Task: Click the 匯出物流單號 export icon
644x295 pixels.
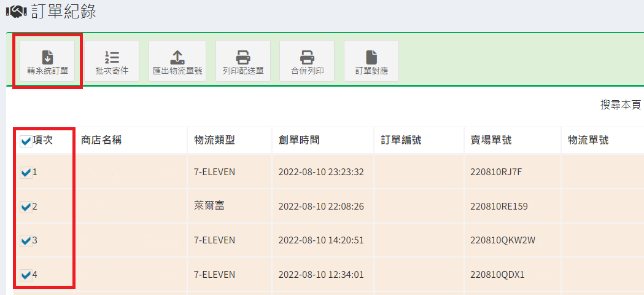Action: pos(177,57)
